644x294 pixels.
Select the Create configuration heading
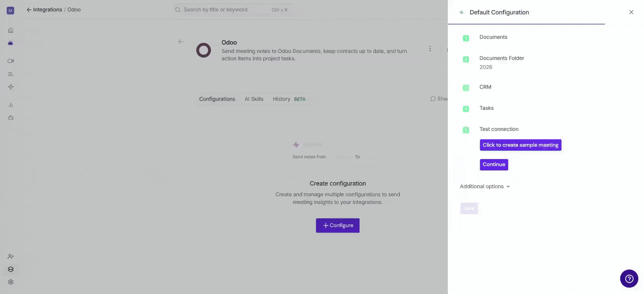338,183
